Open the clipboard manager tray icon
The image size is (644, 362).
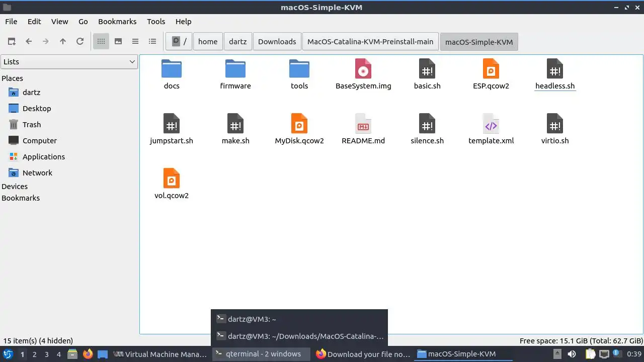click(590, 354)
